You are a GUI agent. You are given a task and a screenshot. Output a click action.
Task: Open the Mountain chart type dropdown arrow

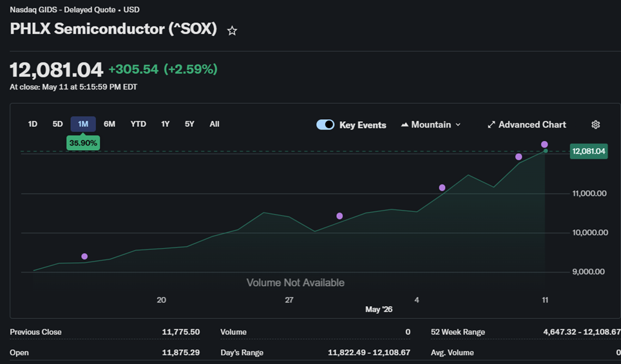coord(458,125)
